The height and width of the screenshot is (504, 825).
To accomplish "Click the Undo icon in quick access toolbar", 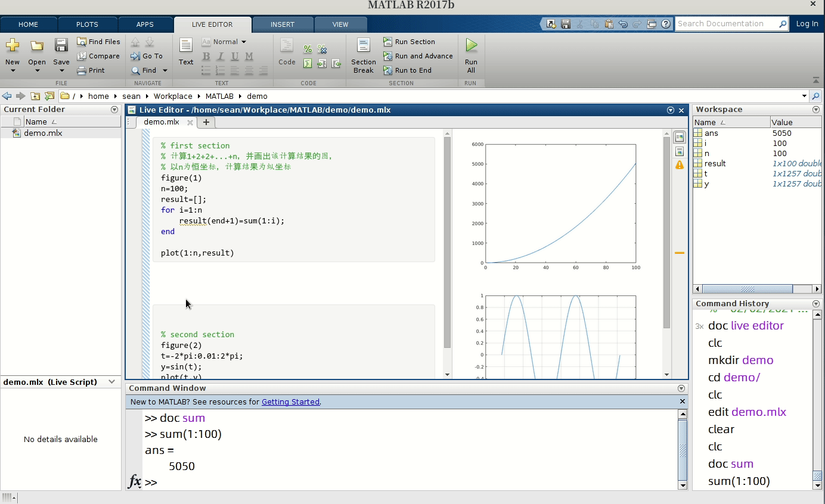I will pos(622,23).
